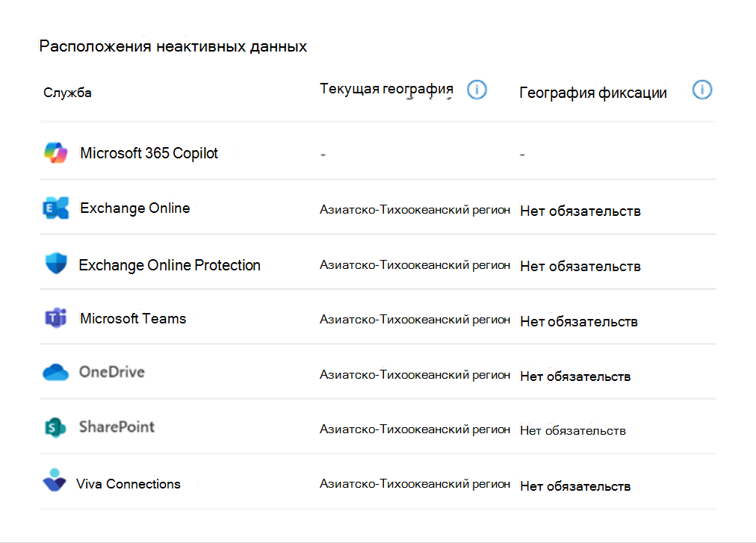This screenshot has width=756, height=543.
Task: Select the Exchange Online Protection service name
Action: 170,265
